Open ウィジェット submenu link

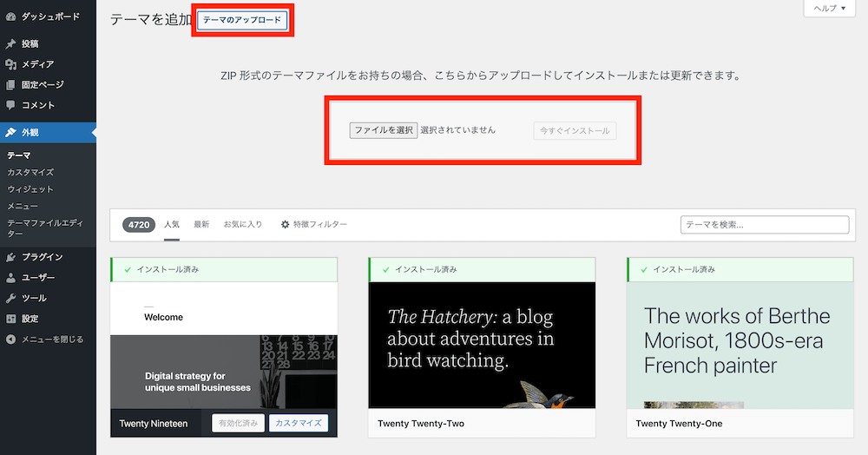pos(30,189)
